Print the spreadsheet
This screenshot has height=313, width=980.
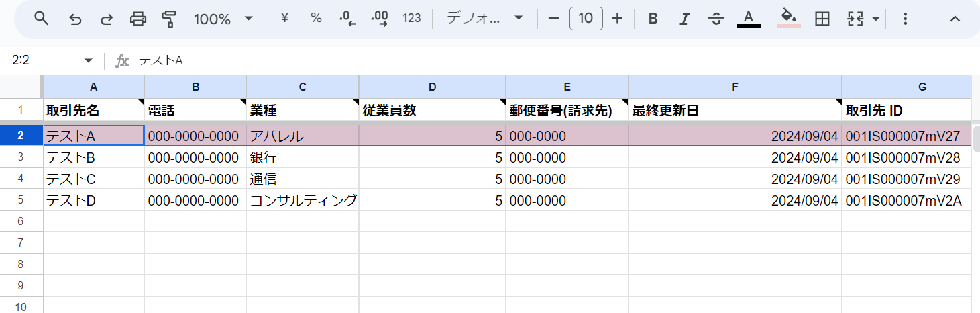[x=138, y=19]
